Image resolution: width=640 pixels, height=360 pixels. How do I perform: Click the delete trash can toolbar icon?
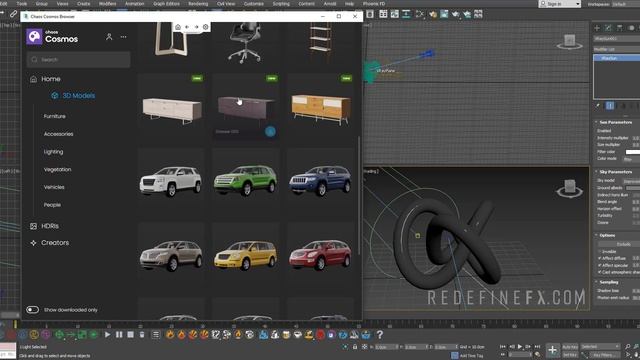pos(142,335)
